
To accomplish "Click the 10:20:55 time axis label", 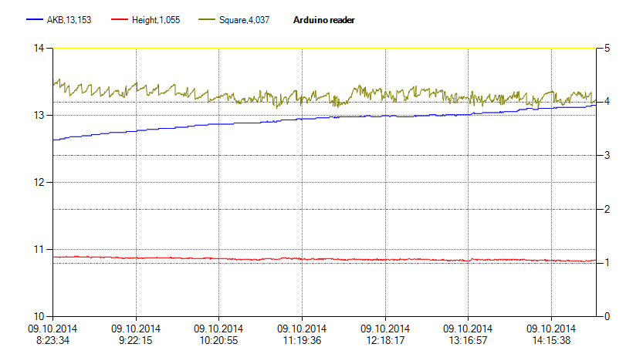I will (218, 339).
